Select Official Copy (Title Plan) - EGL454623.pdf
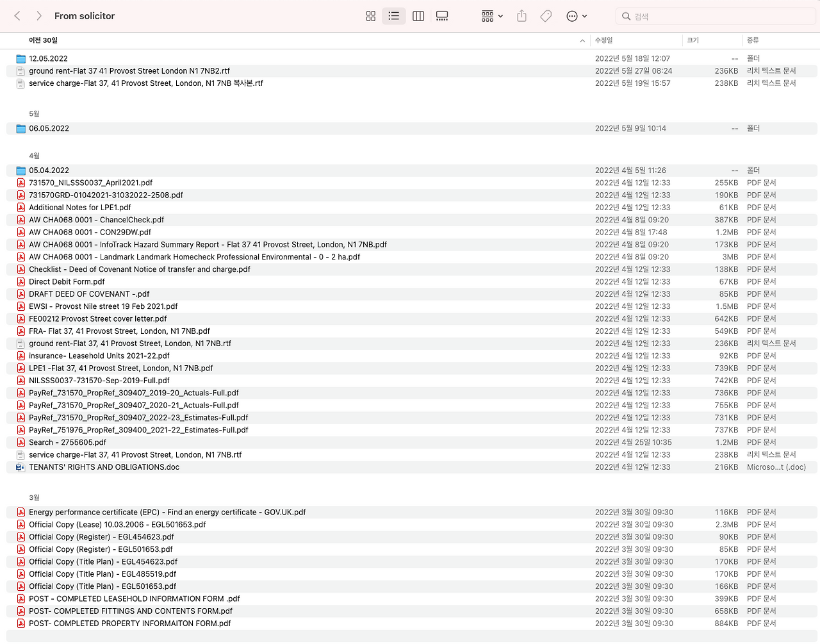 coord(103,562)
